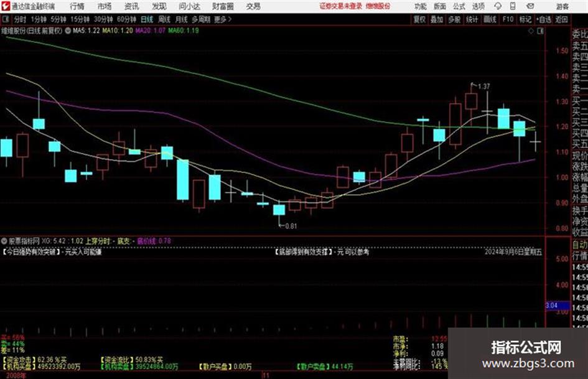Switch to 30分钟 chart period

(103, 19)
